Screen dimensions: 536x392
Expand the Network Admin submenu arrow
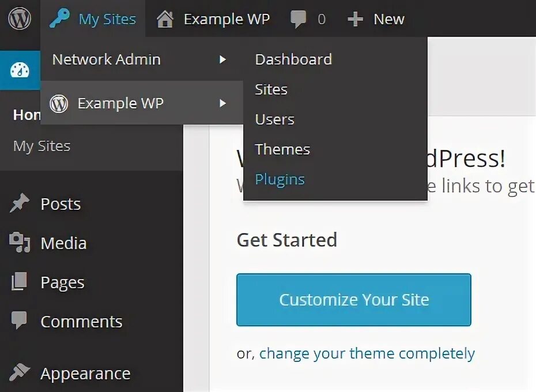tap(222, 59)
